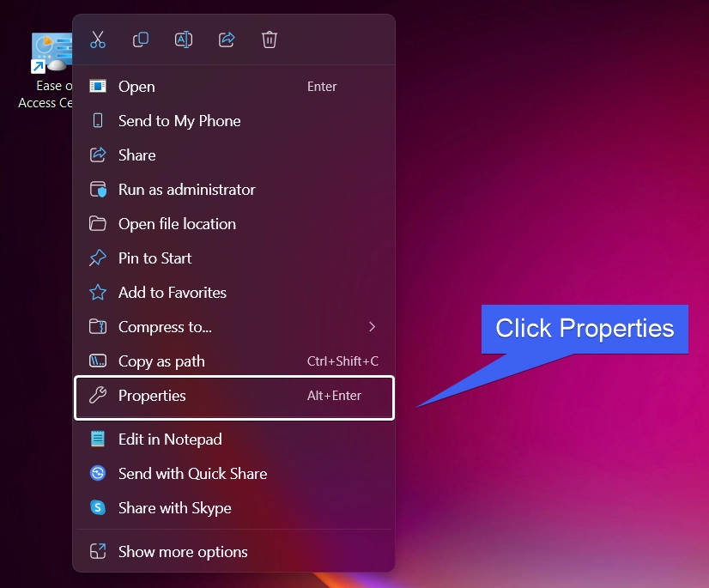Click the Rename icon in top row
This screenshot has width=709, height=588.
pos(184,39)
